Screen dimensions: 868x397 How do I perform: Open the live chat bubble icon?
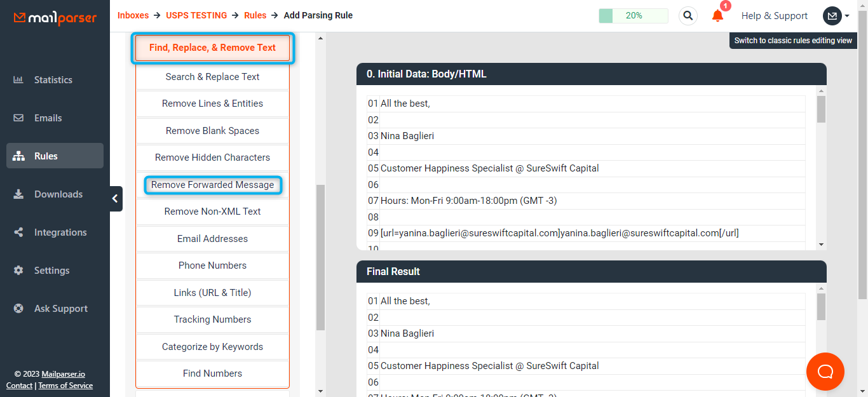825,371
